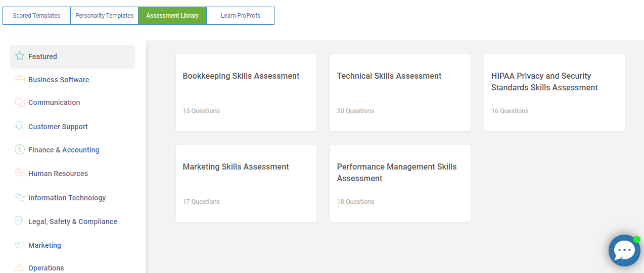
Task: Open Performance Management Skills Assessment card
Action: pyautogui.click(x=400, y=183)
